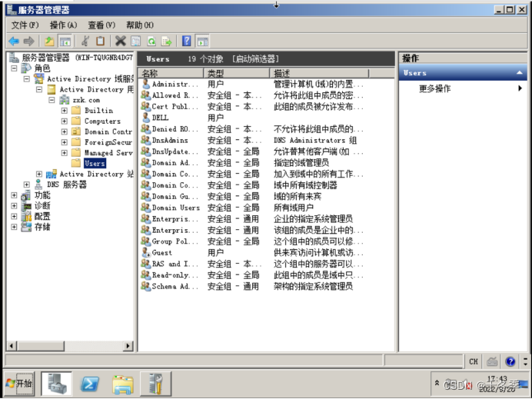This screenshot has width=532, height=399.
Task: Expand the Computers folder node
Action: click(x=64, y=121)
